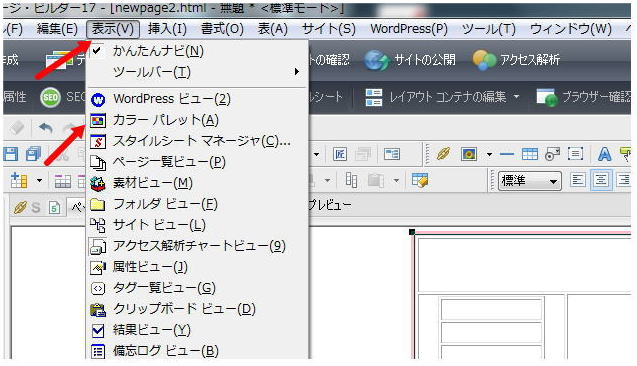Choose サイト ビュー(L) entry
Viewport: 637px width, 366px height.
(197, 225)
